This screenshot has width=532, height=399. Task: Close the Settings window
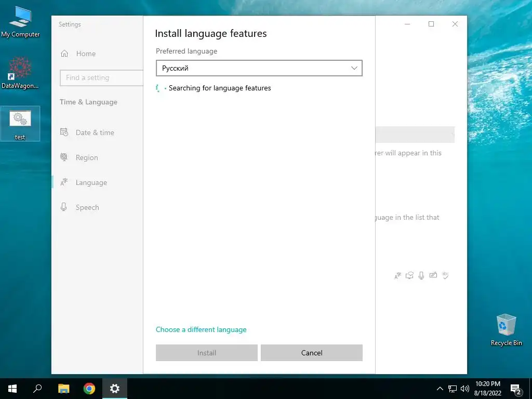point(455,24)
